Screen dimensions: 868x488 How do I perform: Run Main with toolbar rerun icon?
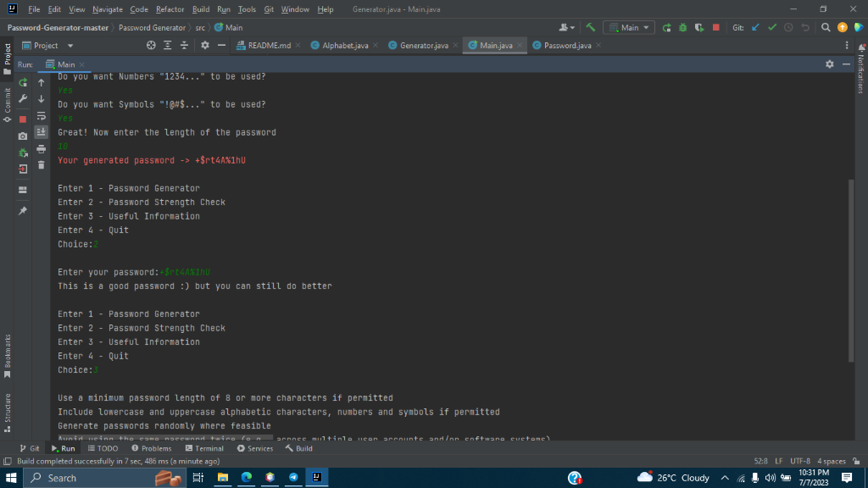point(666,28)
